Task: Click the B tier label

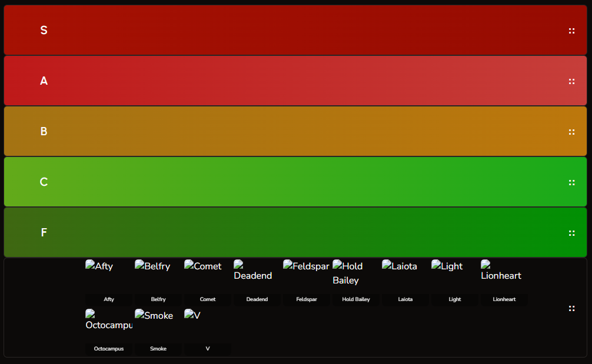Action: pyautogui.click(x=44, y=131)
